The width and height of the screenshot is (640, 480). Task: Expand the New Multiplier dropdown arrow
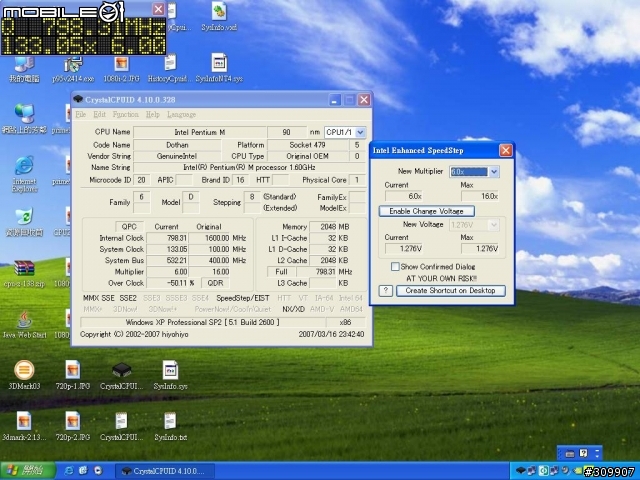(493, 171)
